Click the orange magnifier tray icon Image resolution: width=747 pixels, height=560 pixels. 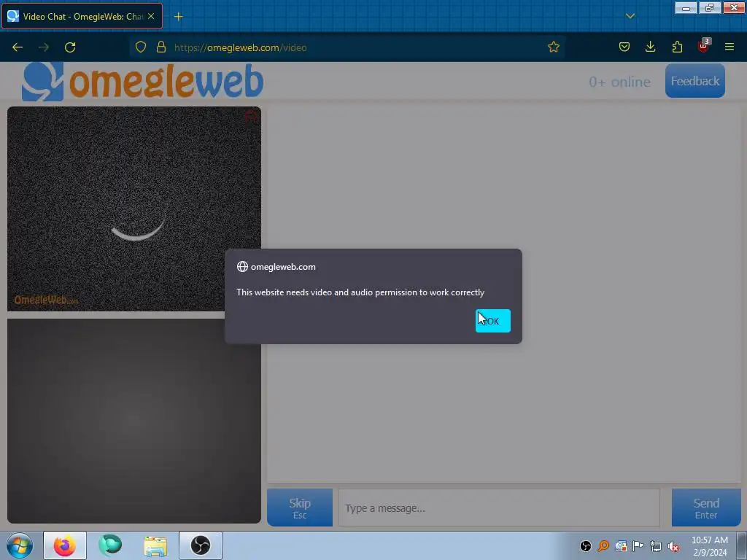(603, 546)
